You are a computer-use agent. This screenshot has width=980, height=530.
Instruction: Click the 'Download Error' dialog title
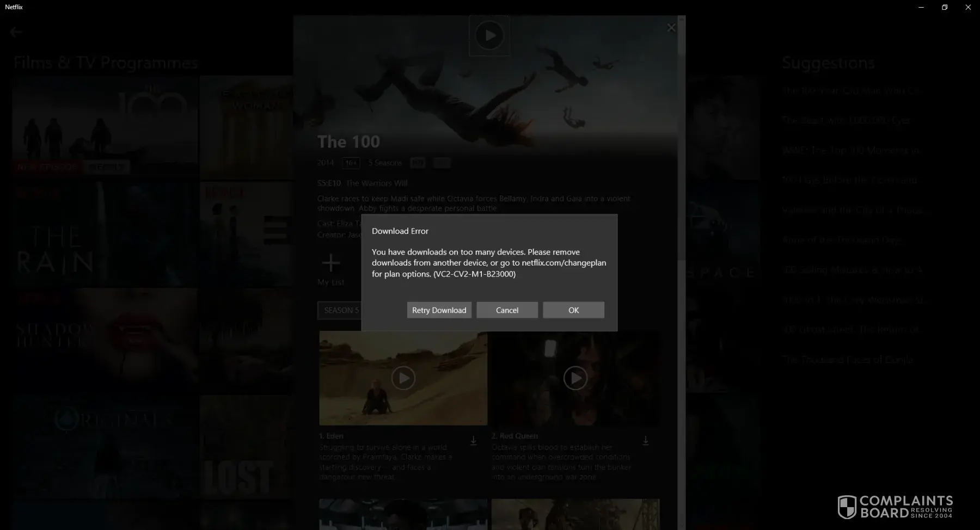400,231
